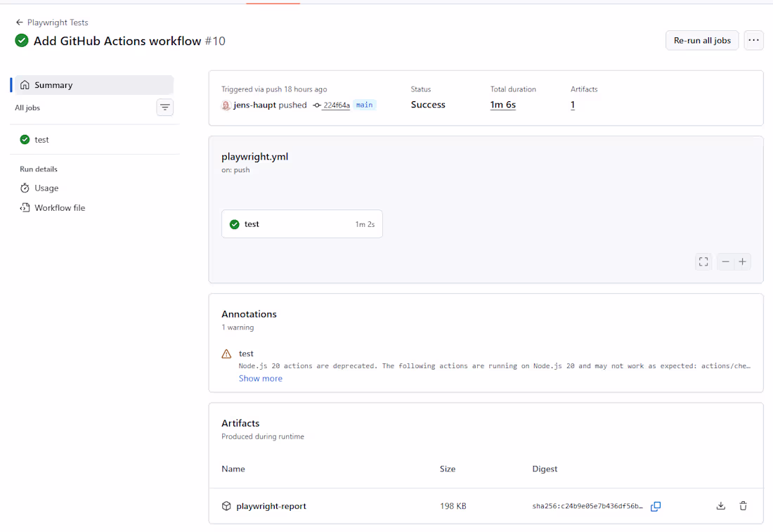Zoom in the workflow graph

coord(743,262)
